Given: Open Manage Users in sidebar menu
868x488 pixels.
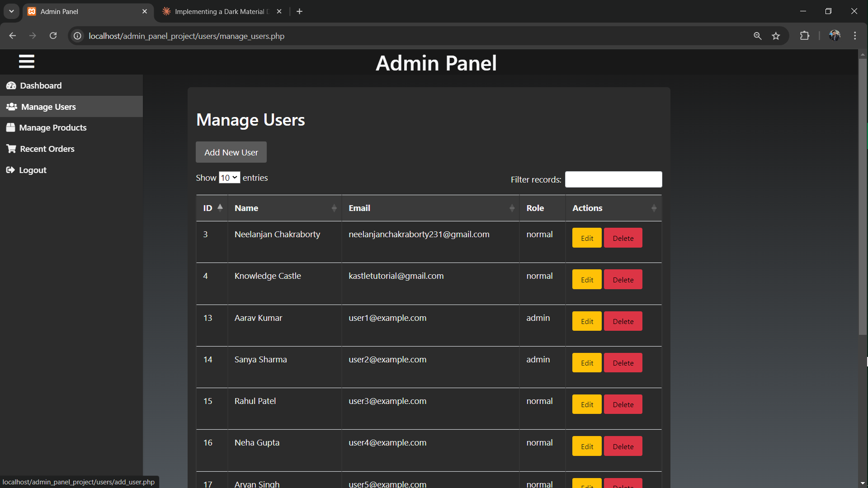Looking at the screenshot, I should click(48, 107).
